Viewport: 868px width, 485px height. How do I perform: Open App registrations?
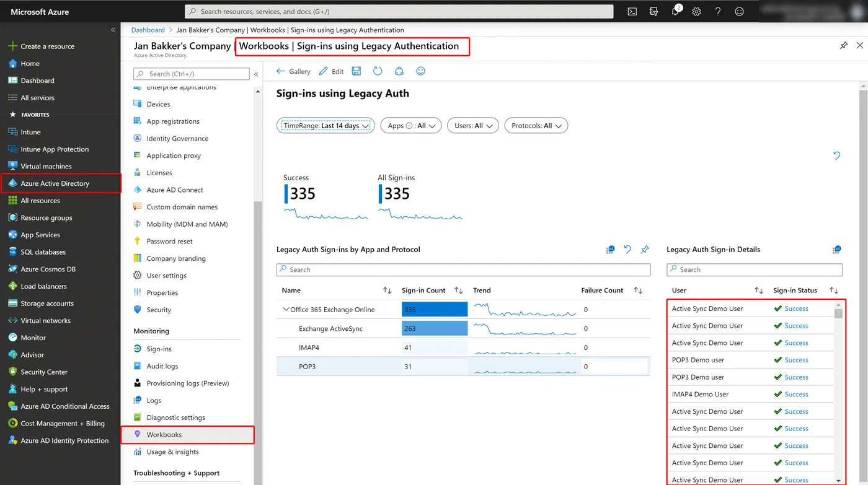tap(173, 121)
